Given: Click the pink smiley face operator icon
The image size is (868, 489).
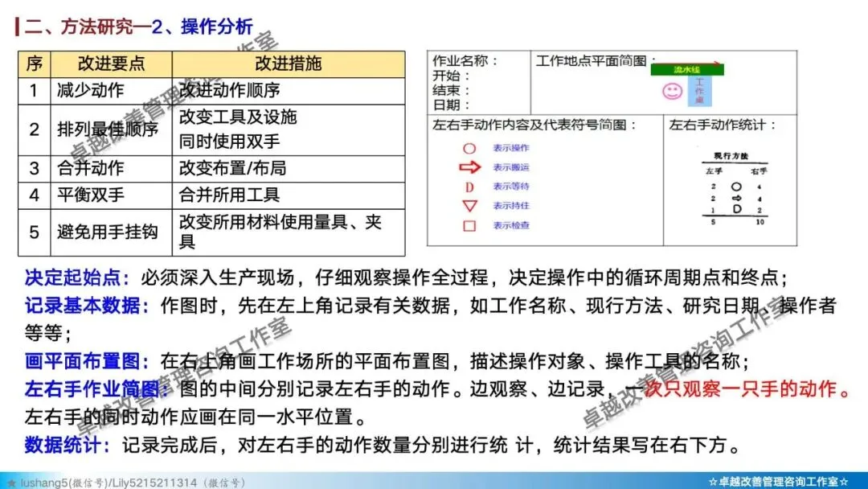Looking at the screenshot, I should pos(672,91).
